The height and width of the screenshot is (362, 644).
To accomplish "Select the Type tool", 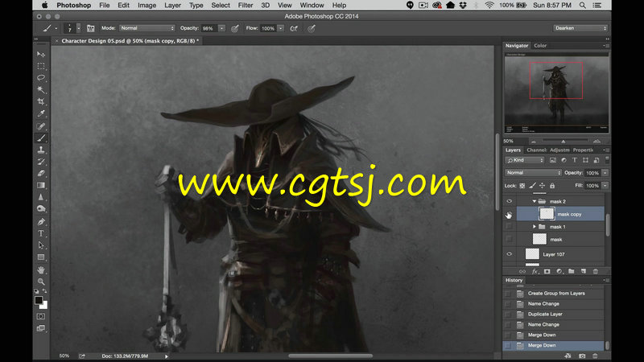I will [x=41, y=233].
